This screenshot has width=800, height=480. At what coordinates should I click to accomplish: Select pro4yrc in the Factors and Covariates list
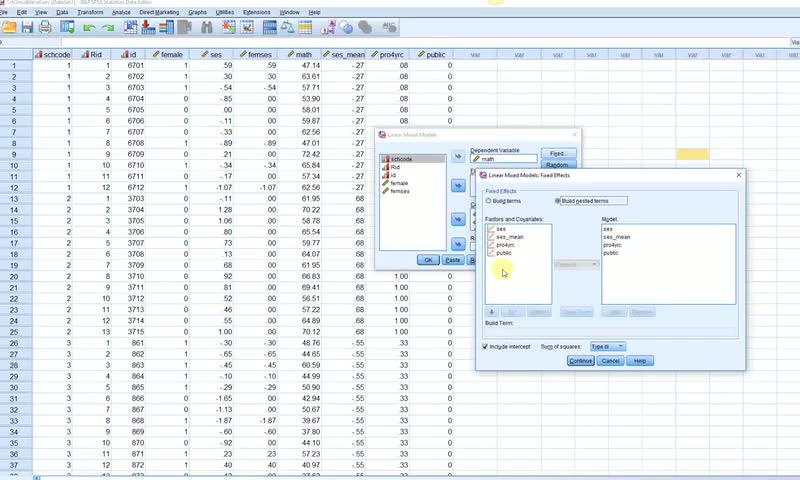(505, 245)
